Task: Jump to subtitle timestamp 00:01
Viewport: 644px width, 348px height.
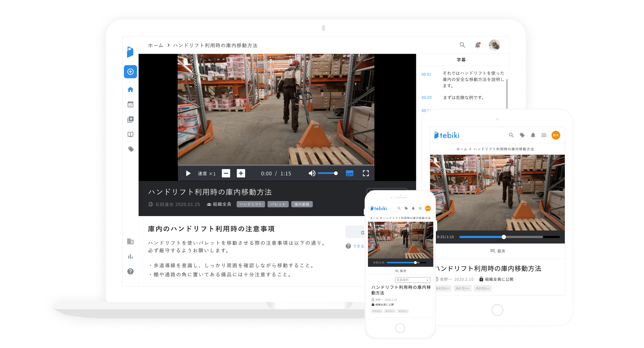Action: (x=426, y=74)
